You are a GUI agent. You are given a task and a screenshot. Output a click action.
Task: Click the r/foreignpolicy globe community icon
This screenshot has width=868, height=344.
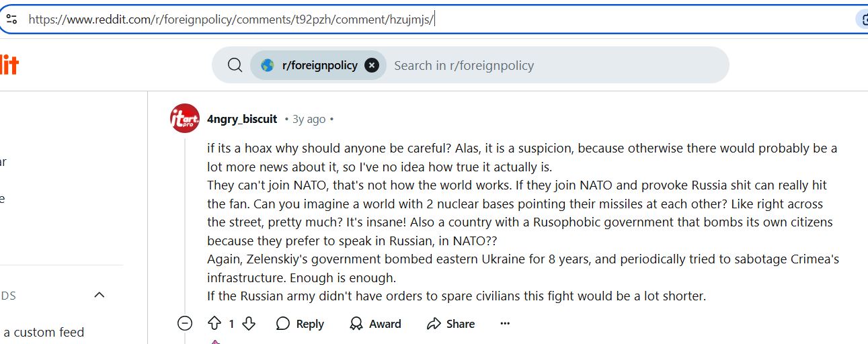coord(268,65)
